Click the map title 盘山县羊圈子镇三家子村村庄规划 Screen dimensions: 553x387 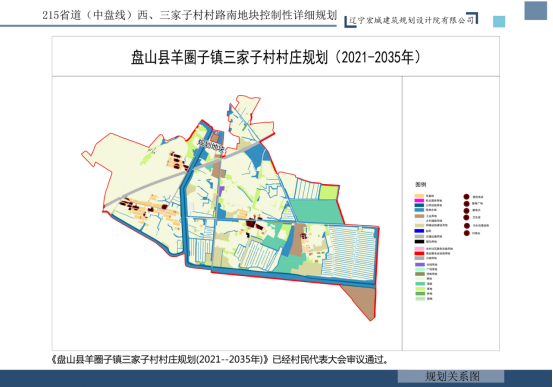point(229,57)
